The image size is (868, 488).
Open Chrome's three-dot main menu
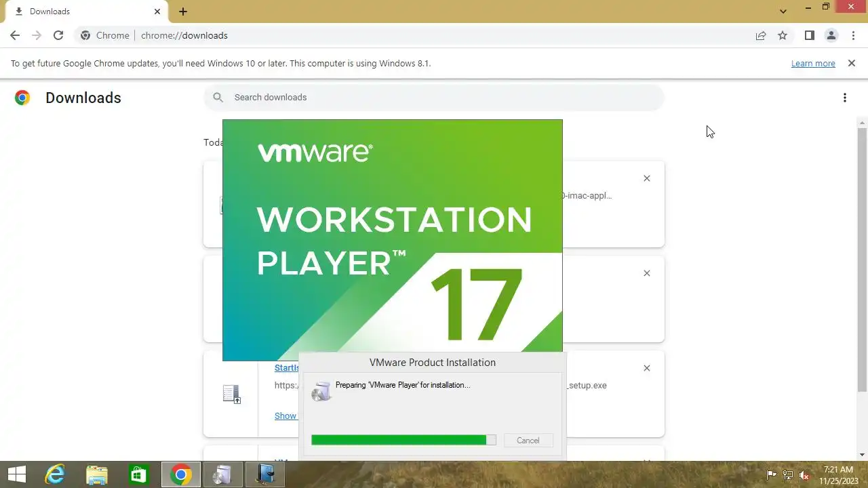(x=853, y=35)
